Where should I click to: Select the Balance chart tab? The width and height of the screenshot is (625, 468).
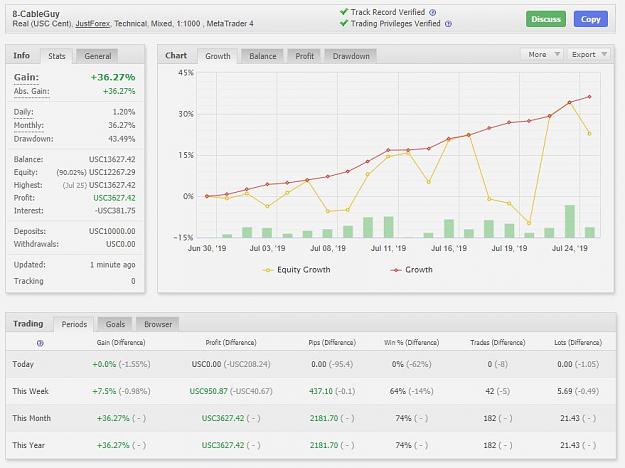[263, 56]
